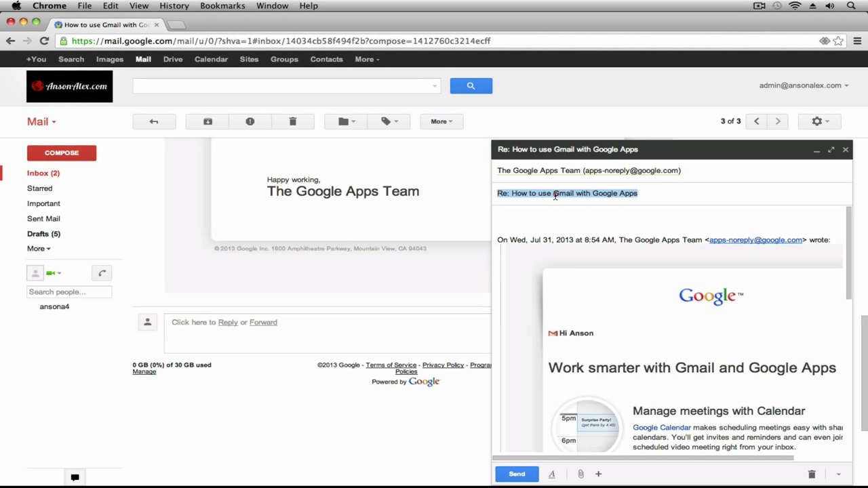Show search options arrow in search box
868x488 pixels.
(x=434, y=86)
